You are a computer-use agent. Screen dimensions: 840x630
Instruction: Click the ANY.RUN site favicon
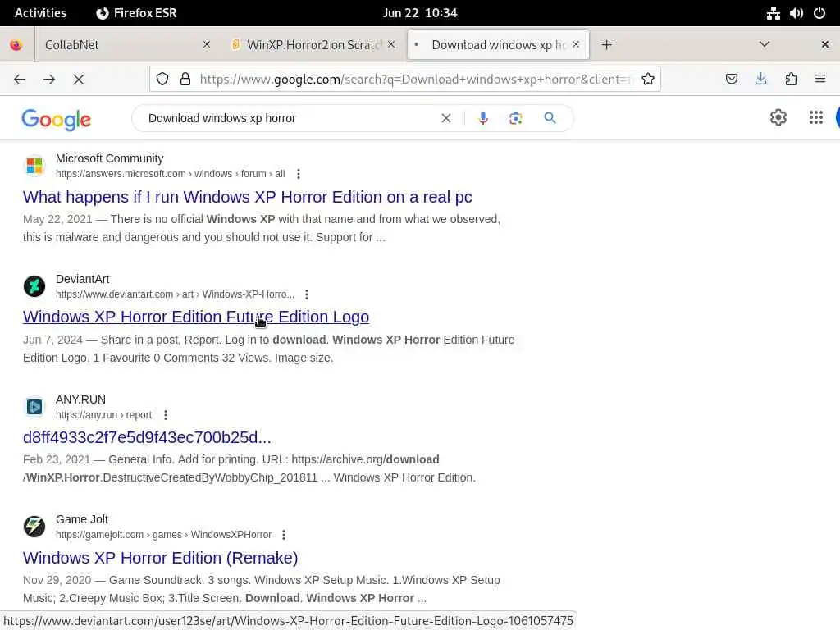34,407
